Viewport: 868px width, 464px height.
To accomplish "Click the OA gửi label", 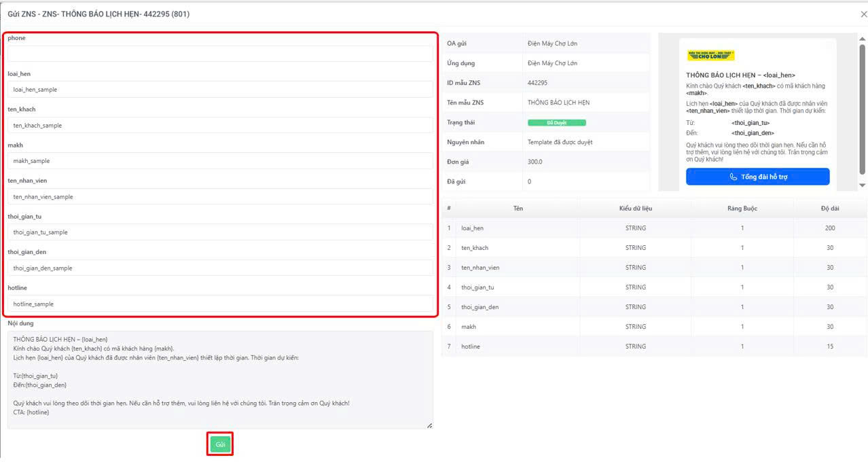I will [456, 43].
